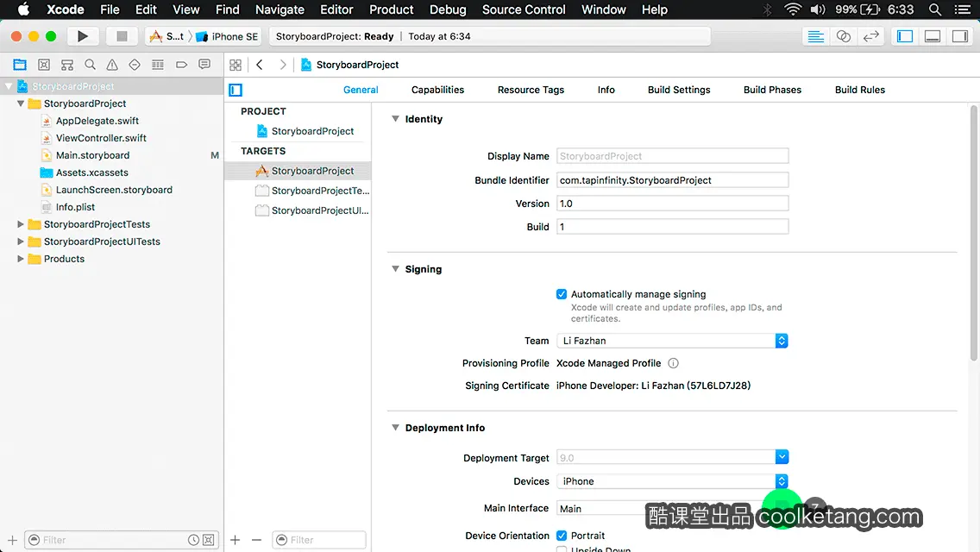
Task: Show the Version editor
Action: [x=870, y=36]
